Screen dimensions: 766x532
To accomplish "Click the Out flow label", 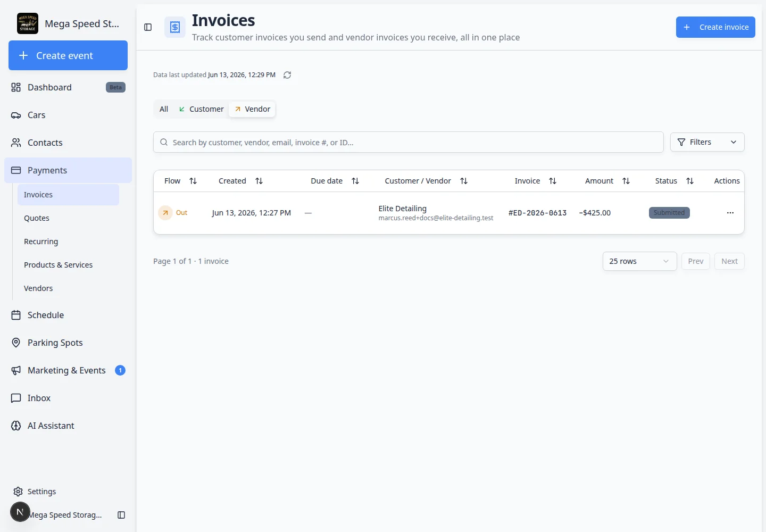I will pyautogui.click(x=181, y=213).
